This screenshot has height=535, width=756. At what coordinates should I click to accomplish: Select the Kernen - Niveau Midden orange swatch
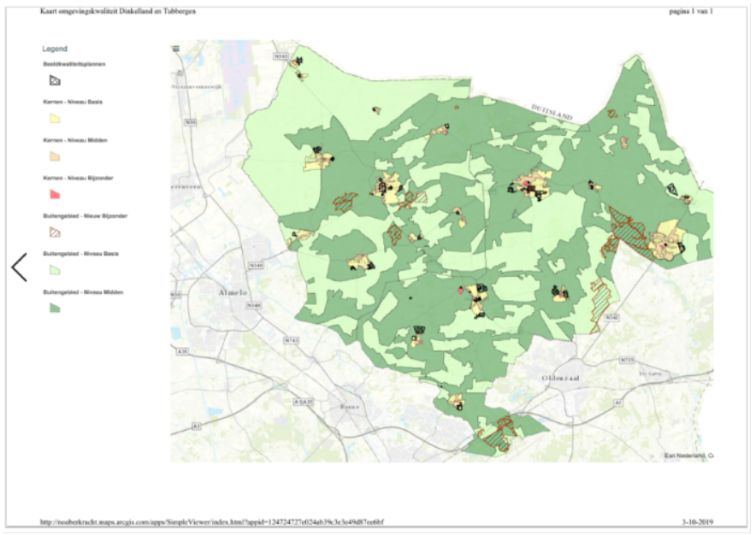coord(54,156)
